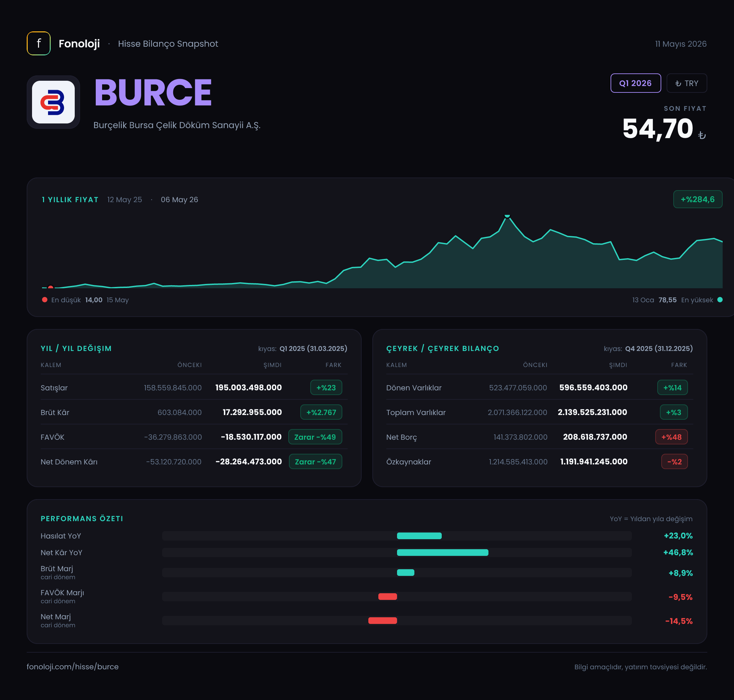Click the 'YoY = Yıldan yıla değişim' note
This screenshot has height=700, width=734.
[651, 518]
